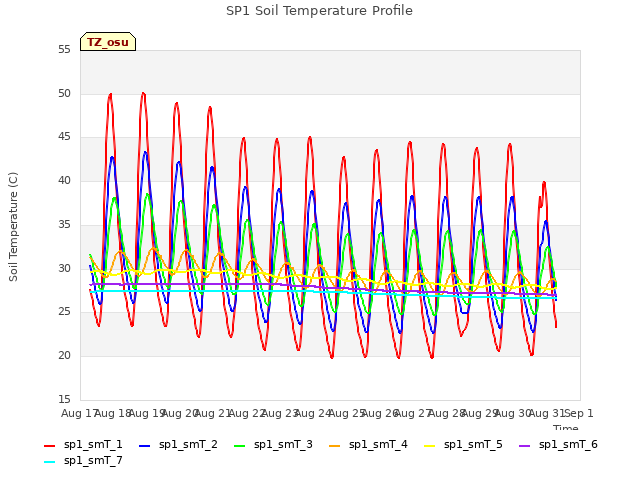The height and width of the screenshot is (480, 640).
Task: Click the chart title SP1 Soil Temperature Profile
Action: point(320,11)
